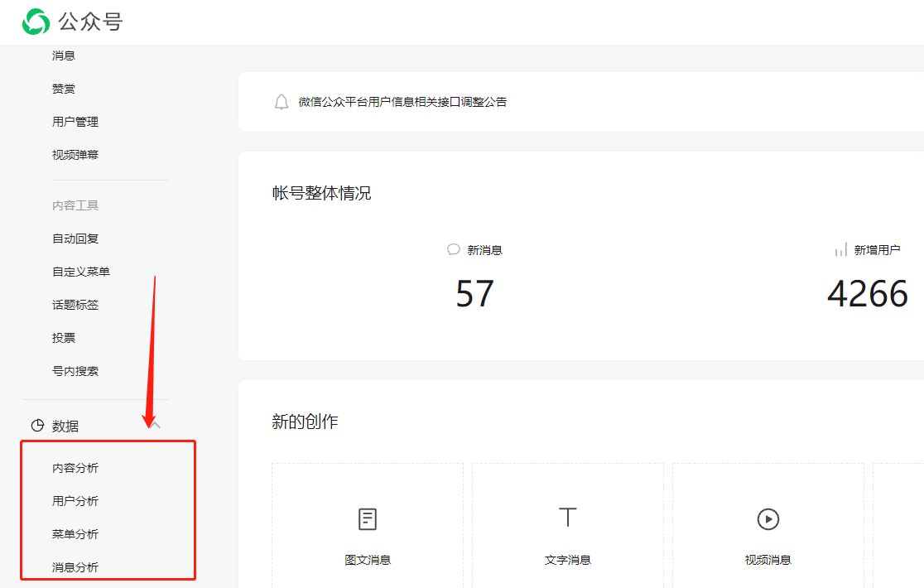Select 自动回复 menu item

click(x=75, y=238)
